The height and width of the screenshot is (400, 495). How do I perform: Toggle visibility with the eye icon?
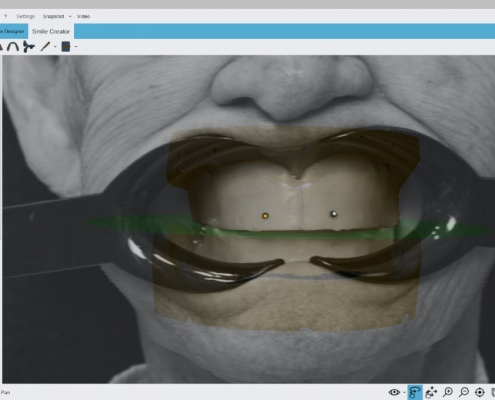pos(394,392)
